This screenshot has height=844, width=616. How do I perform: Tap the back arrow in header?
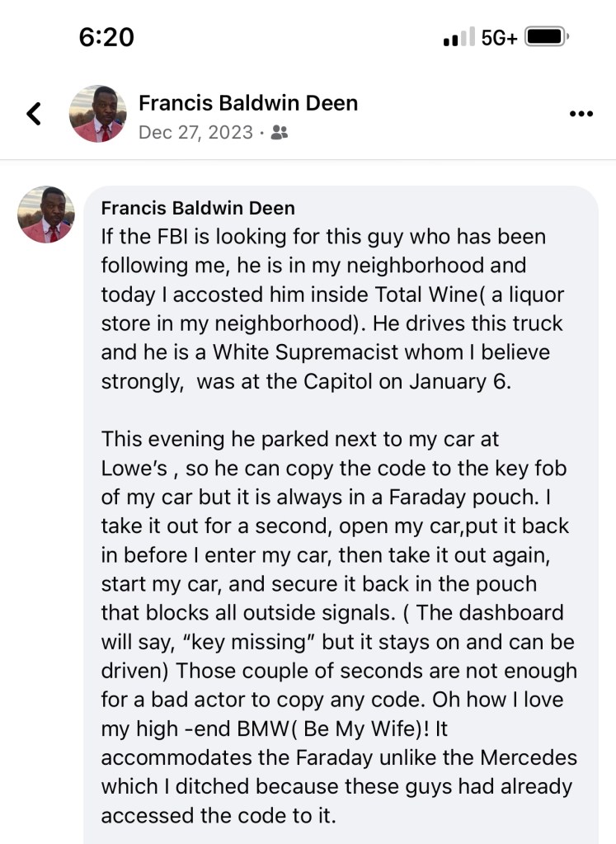34,114
